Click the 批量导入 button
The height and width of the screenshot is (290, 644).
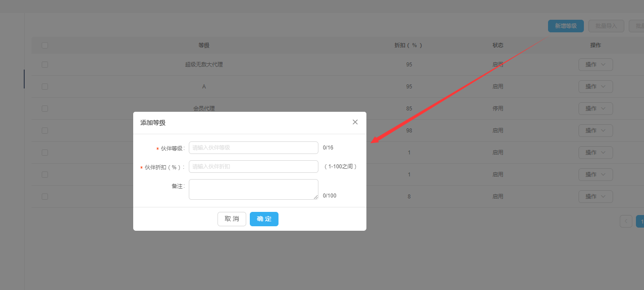coord(606,26)
